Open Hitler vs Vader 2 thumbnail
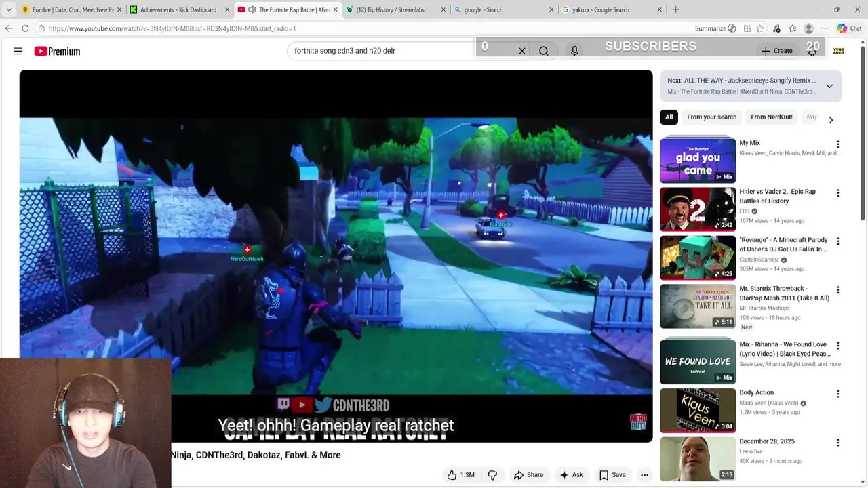Viewport: 868px width, 488px height. tap(698, 209)
